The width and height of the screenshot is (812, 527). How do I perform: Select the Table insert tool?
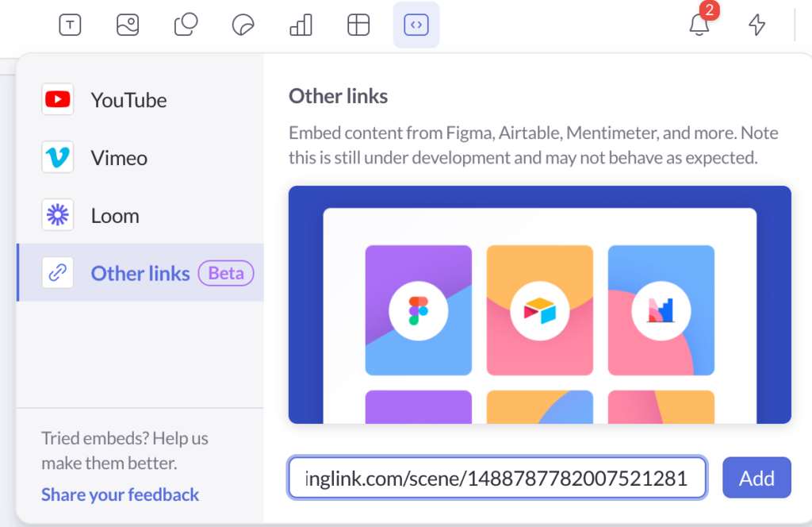(358, 25)
